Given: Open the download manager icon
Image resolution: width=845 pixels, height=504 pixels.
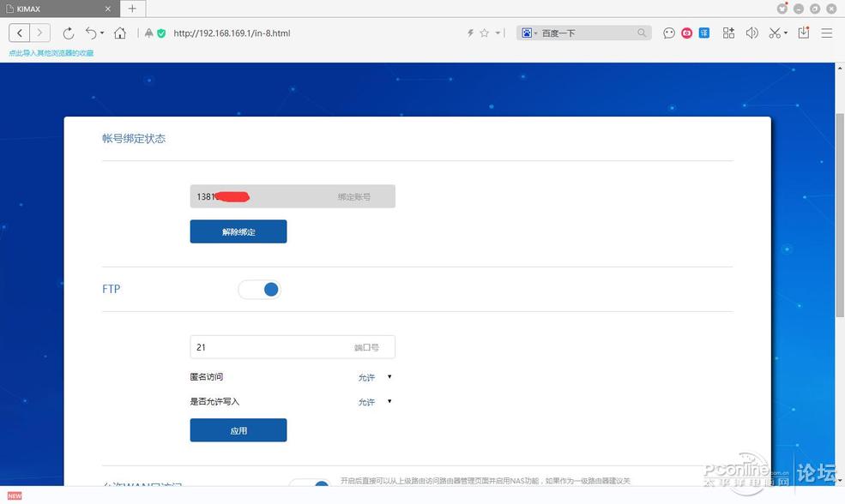Looking at the screenshot, I should point(801,33).
